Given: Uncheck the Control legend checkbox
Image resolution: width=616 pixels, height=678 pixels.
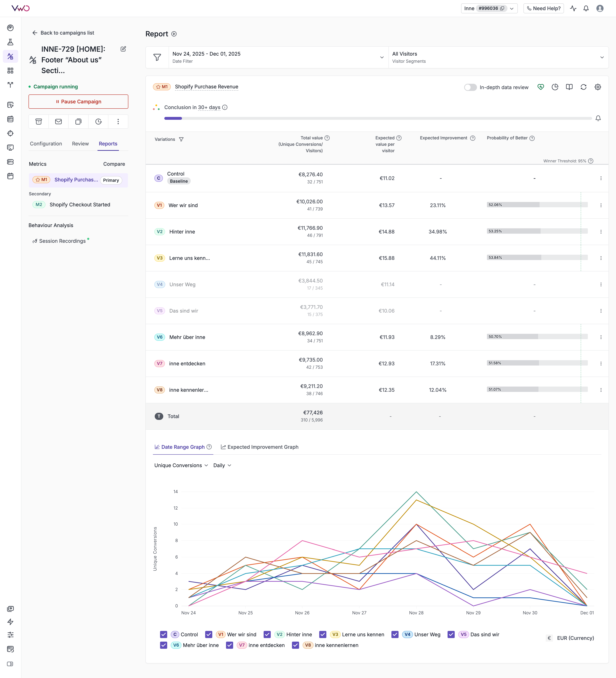Looking at the screenshot, I should click(164, 634).
